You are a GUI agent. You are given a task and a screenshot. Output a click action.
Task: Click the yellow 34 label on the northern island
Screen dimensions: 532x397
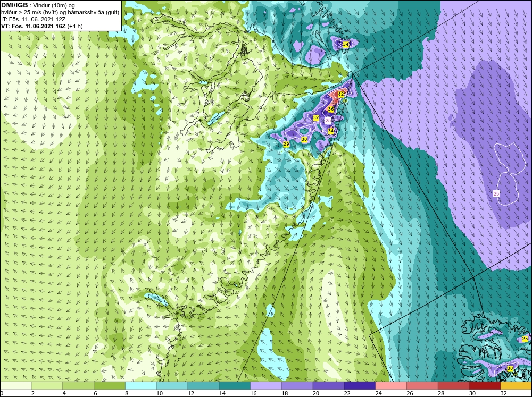click(345, 44)
